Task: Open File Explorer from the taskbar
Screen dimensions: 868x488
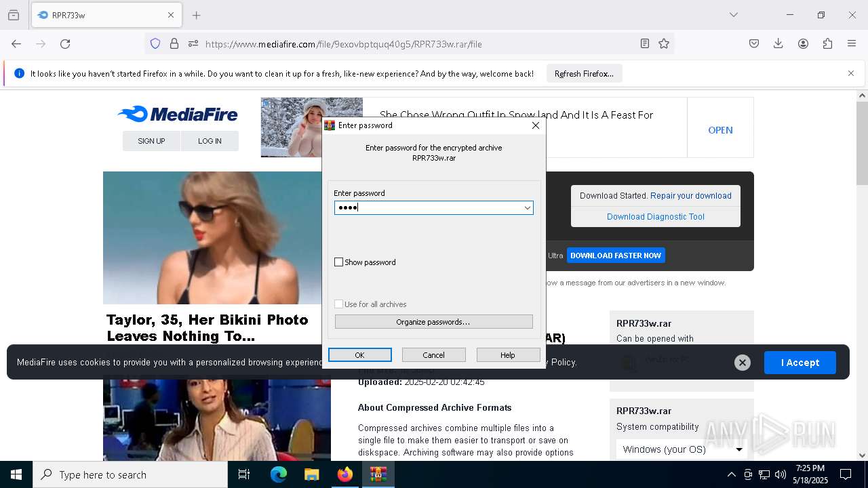Action: click(x=311, y=474)
